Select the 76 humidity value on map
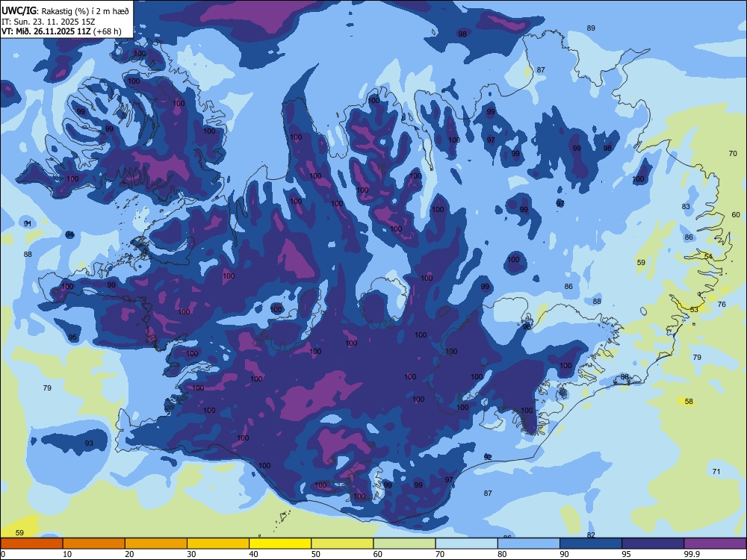The height and width of the screenshot is (560, 747). point(722,305)
